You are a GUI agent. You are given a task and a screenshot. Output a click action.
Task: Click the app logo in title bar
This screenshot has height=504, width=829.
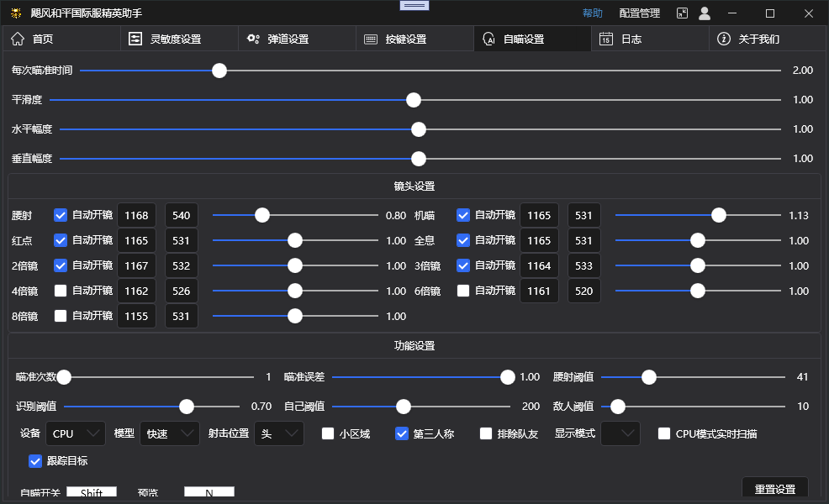(16, 13)
